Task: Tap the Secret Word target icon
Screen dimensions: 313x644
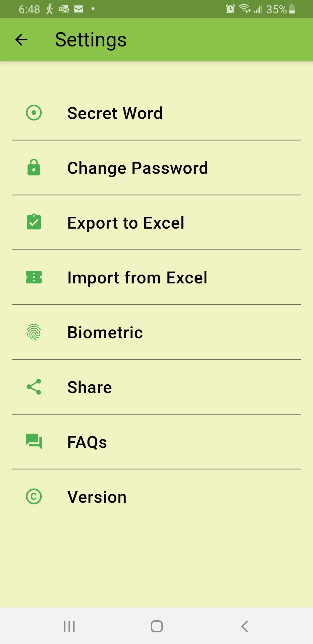Action: [34, 113]
